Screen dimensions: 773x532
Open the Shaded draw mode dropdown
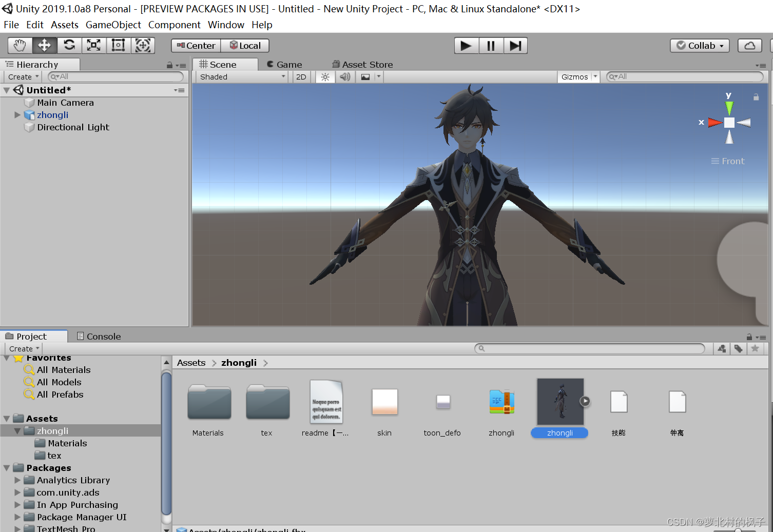click(243, 77)
